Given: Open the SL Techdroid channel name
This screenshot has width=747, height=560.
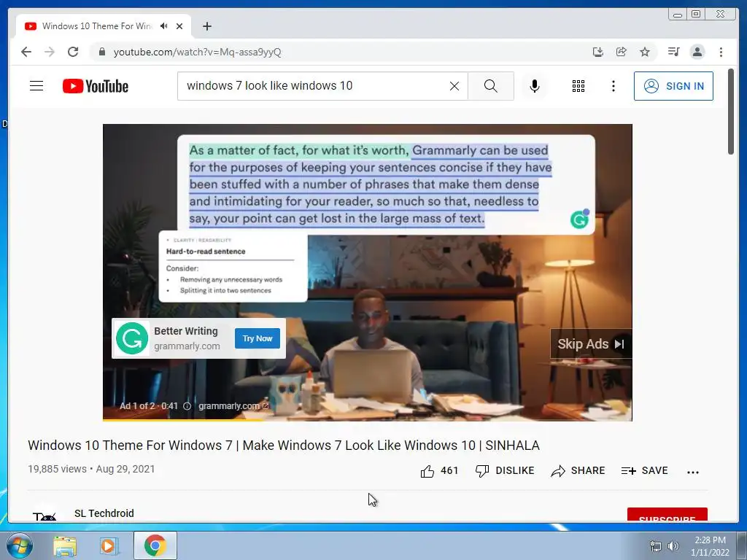Looking at the screenshot, I should tap(104, 513).
